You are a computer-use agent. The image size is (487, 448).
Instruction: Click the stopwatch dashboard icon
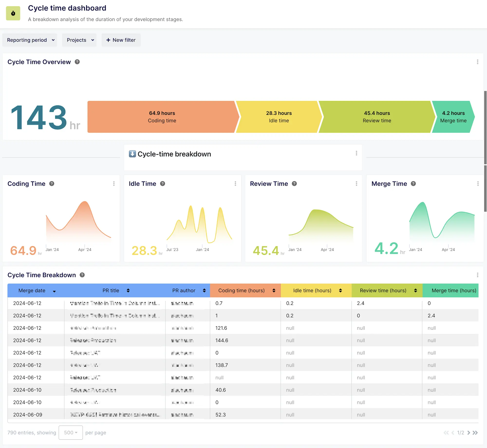[x=13, y=13]
